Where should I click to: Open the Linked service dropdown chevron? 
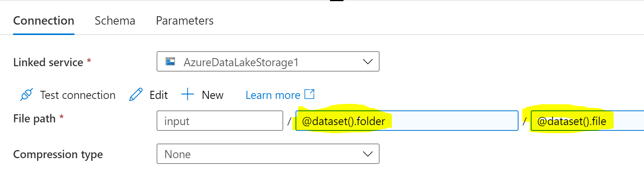tap(368, 62)
